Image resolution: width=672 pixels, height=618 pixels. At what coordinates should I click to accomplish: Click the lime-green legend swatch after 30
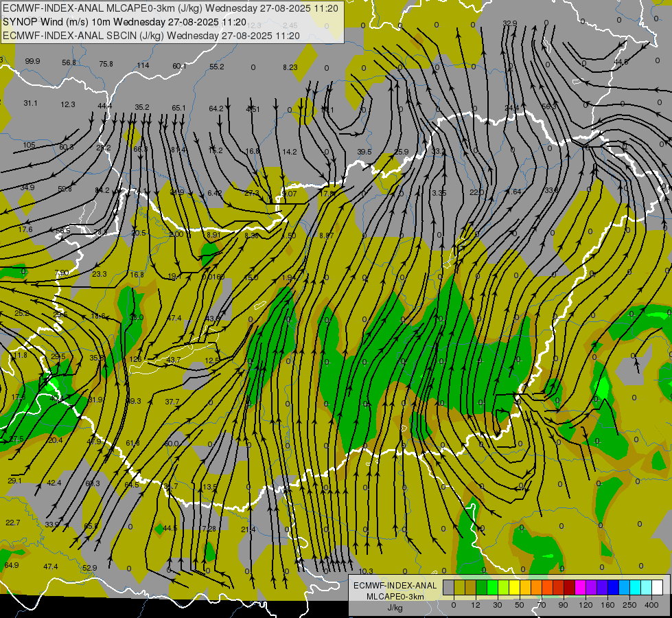[x=504, y=587]
